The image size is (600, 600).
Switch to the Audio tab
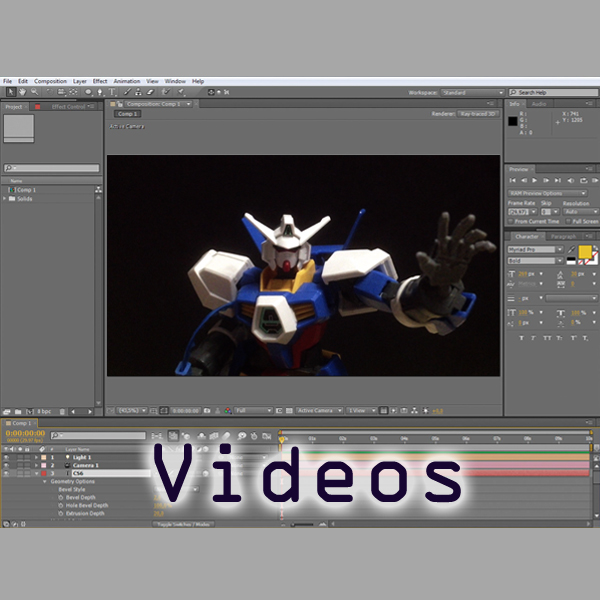click(539, 104)
